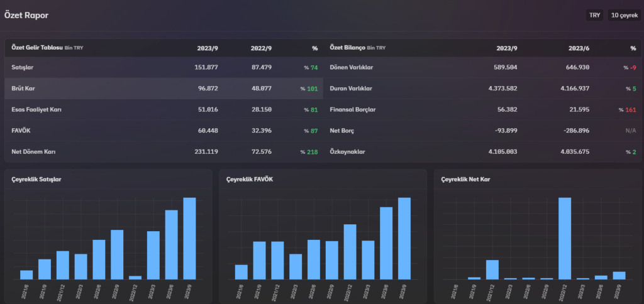Click Duran Varlıklar value 4.166.937
Screen dimensions: 644x304
pos(574,88)
